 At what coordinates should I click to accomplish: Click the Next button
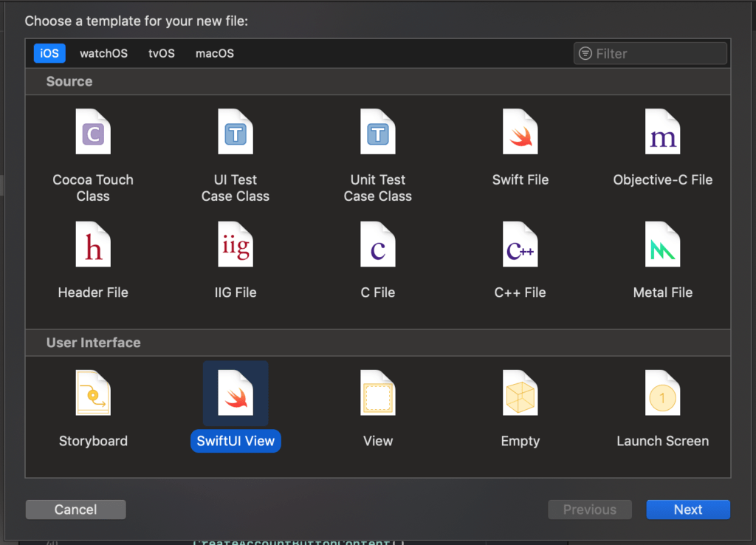pos(688,510)
